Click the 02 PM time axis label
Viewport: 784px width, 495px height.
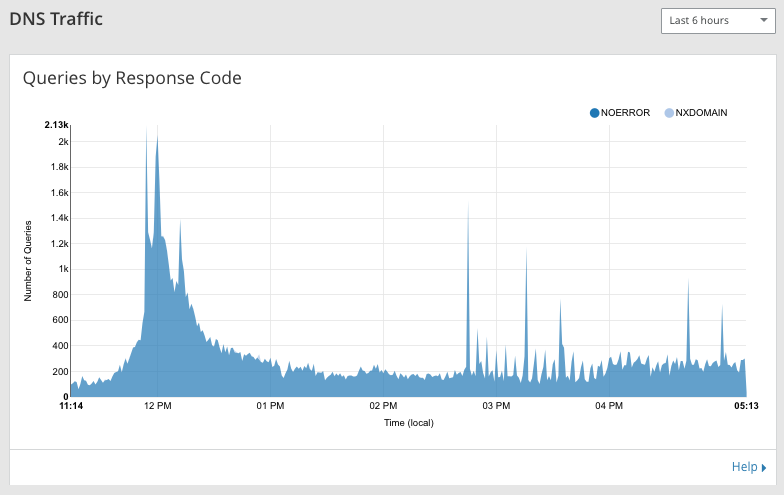point(383,406)
